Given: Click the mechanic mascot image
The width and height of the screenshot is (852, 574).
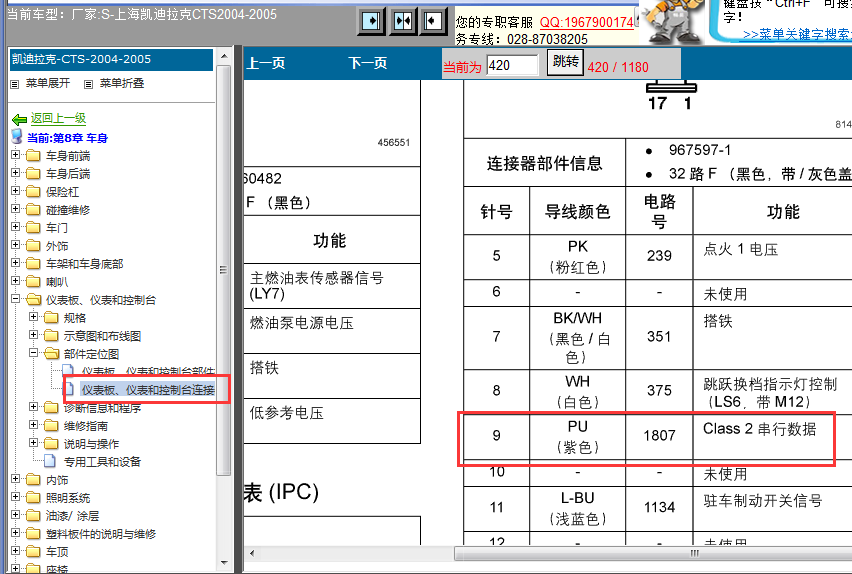Looking at the screenshot, I should (672, 21).
